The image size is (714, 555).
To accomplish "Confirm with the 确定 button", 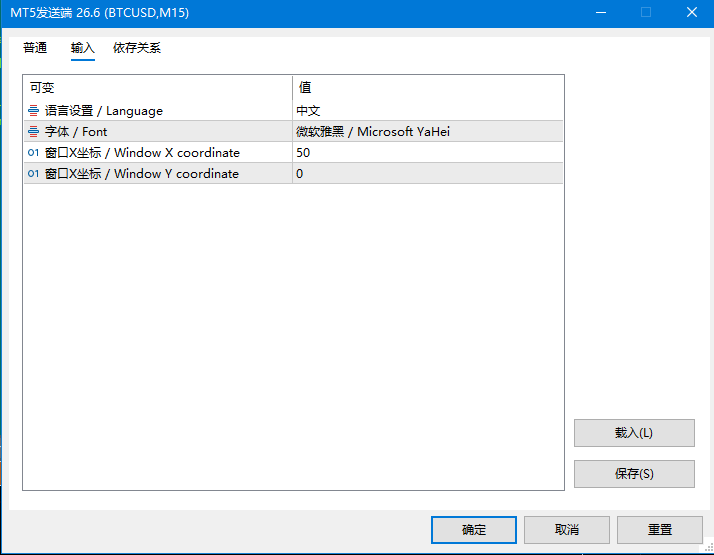I will (474, 530).
